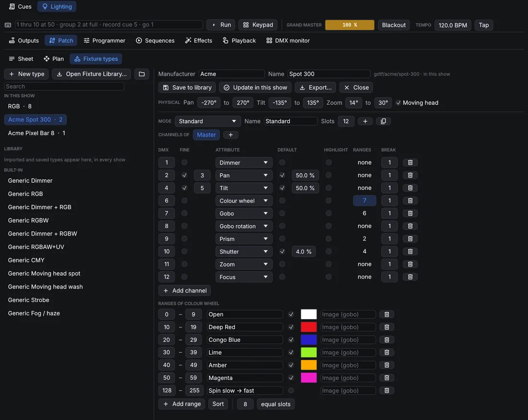Add a new mode with the plus beside Slots
The height and width of the screenshot is (420, 528).
365,121
